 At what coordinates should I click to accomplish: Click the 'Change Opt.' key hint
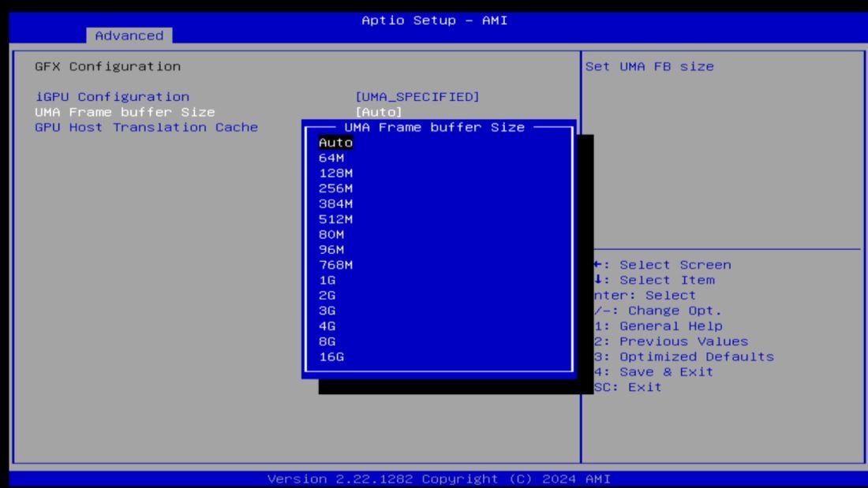(674, 311)
